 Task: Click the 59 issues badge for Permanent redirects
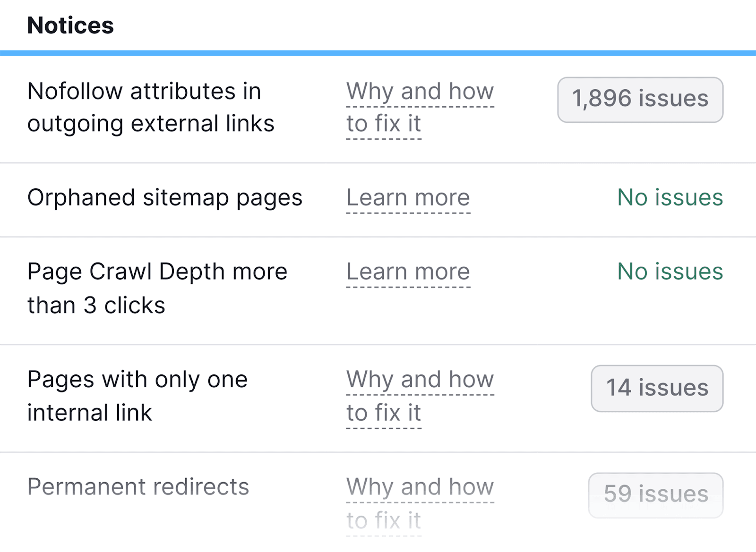(x=654, y=495)
